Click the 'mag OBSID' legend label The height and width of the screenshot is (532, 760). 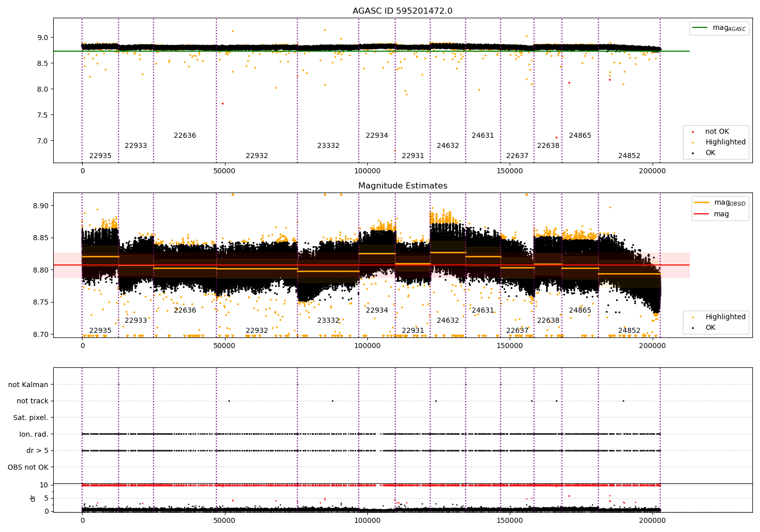coord(730,203)
